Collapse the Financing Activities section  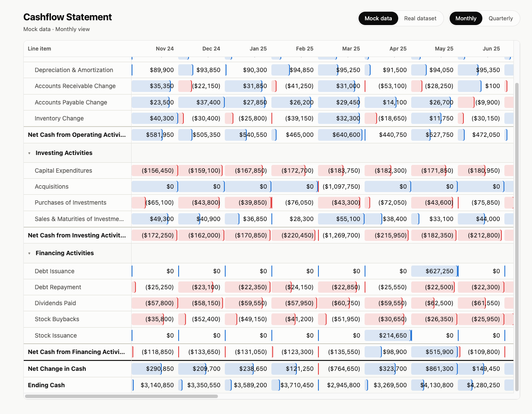tap(29, 253)
